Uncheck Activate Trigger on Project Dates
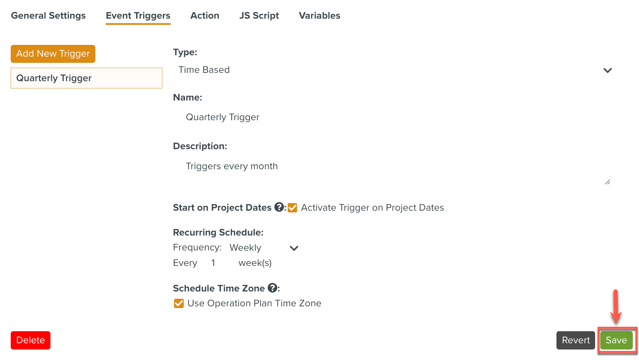This screenshot has width=639, height=364. coord(293,208)
